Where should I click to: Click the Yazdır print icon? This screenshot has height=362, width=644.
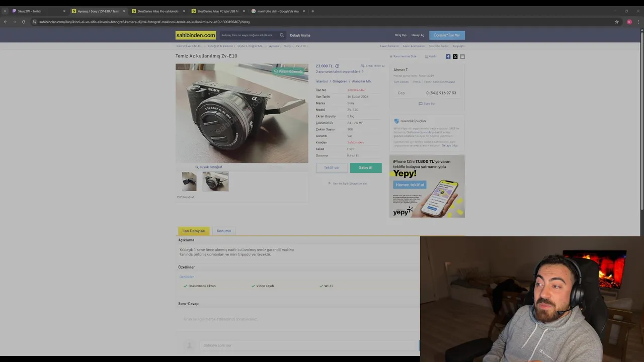(x=427, y=57)
